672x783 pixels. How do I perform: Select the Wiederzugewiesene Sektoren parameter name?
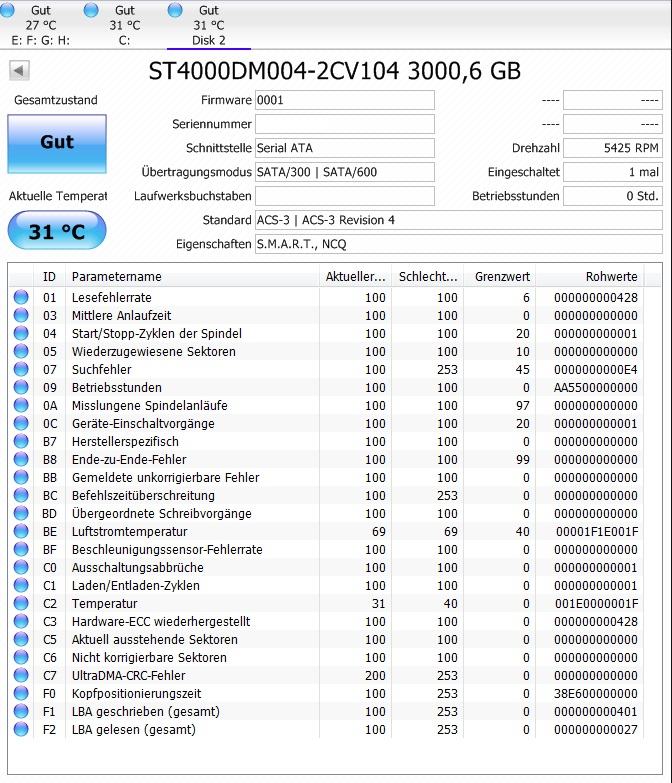pos(154,352)
